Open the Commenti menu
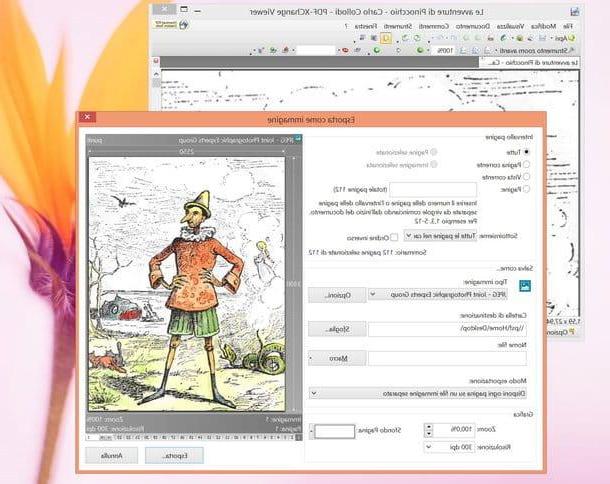 tap(434, 26)
